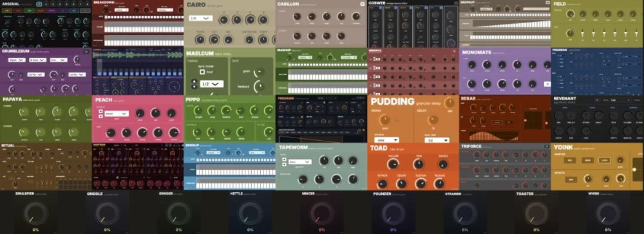Click the Release knob in Toad
644x234 pixels.
click(439, 184)
